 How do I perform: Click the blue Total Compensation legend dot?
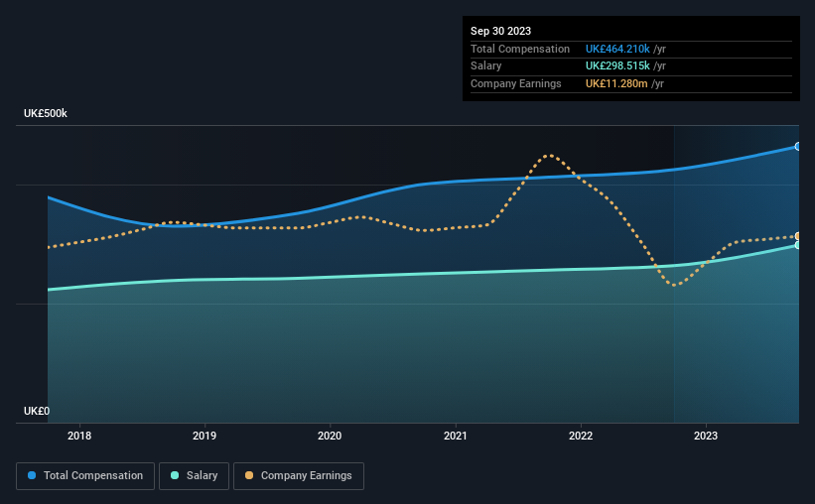tap(32, 475)
